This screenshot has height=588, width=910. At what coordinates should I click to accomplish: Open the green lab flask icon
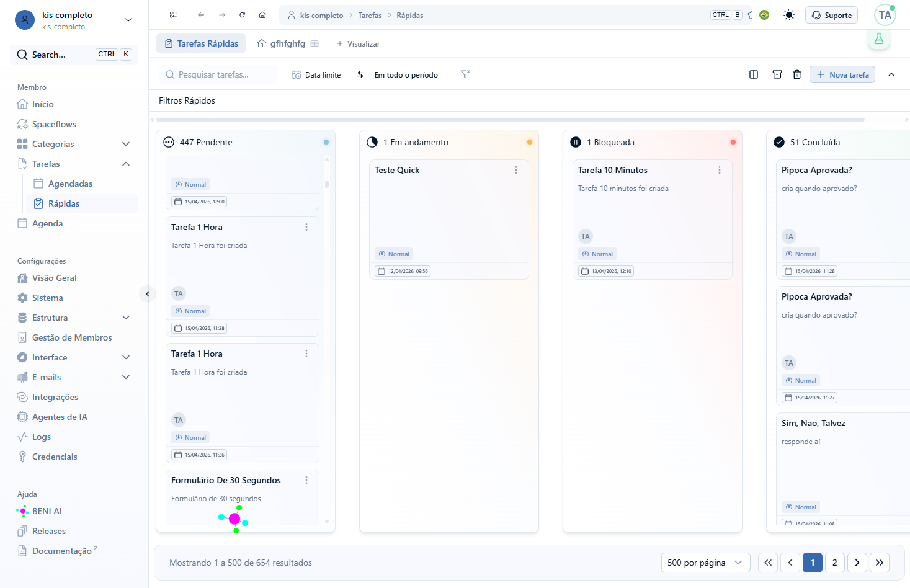[x=879, y=38]
